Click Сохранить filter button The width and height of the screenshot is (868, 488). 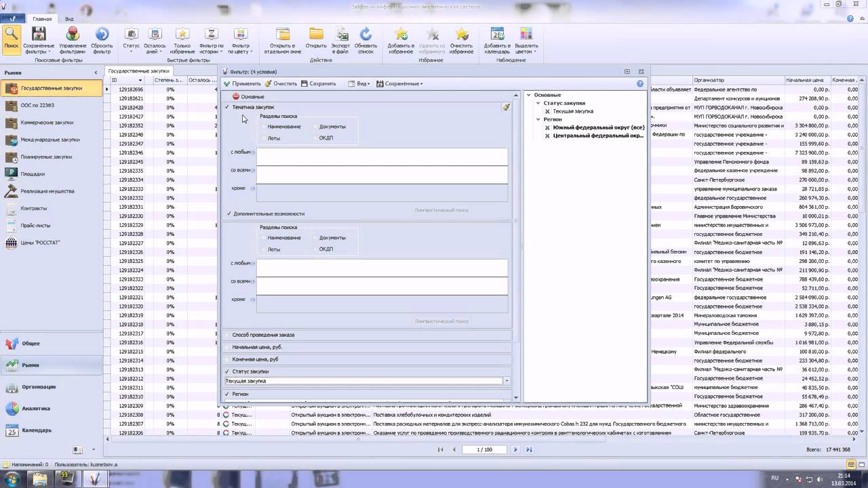(319, 83)
